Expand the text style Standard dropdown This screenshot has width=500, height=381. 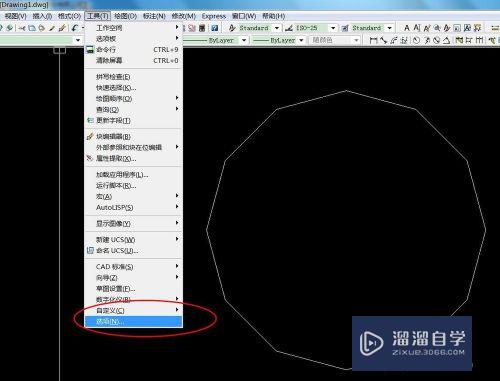tap(277, 28)
